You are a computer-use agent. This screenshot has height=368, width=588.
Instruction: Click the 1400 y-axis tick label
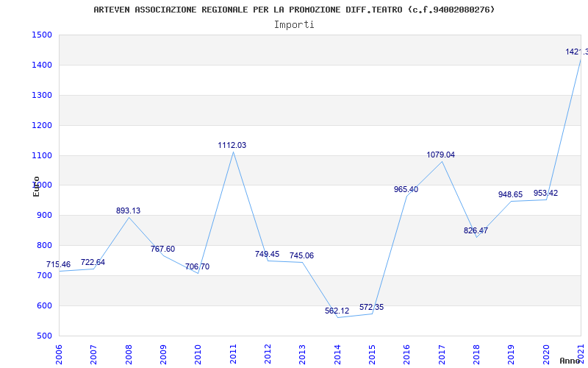42,65
